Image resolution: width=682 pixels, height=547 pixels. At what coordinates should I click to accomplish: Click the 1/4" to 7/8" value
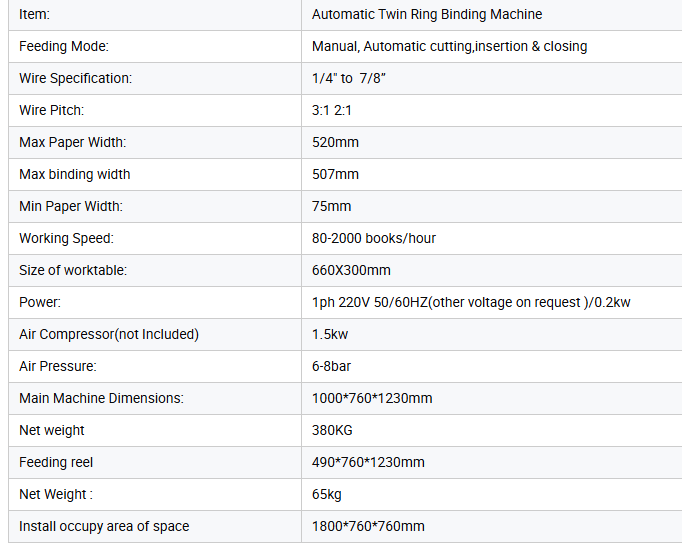(348, 78)
